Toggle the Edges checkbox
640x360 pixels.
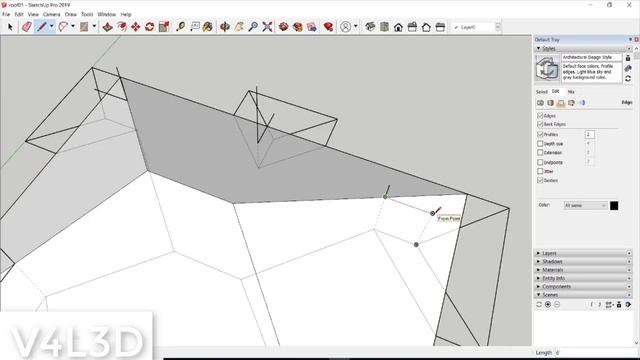tap(540, 116)
